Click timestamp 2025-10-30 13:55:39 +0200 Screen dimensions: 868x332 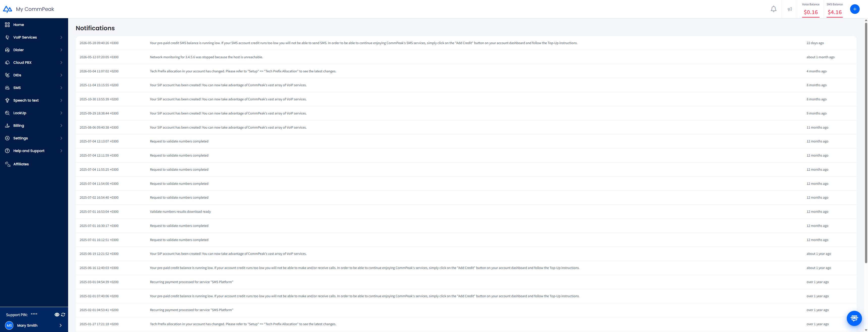99,99
